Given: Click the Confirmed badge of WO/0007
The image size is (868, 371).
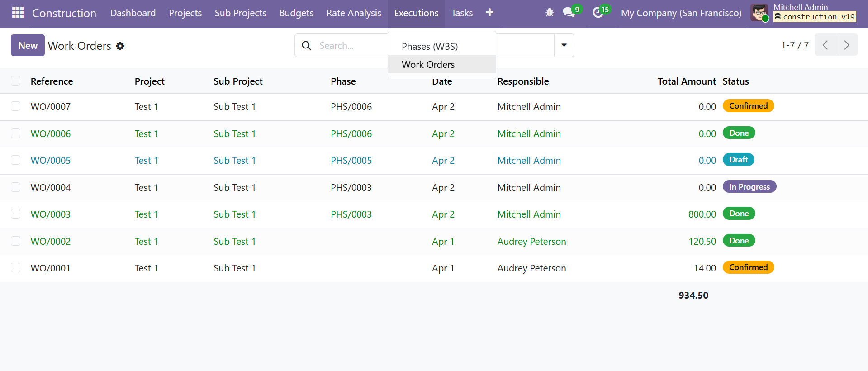Looking at the screenshot, I should tap(748, 106).
